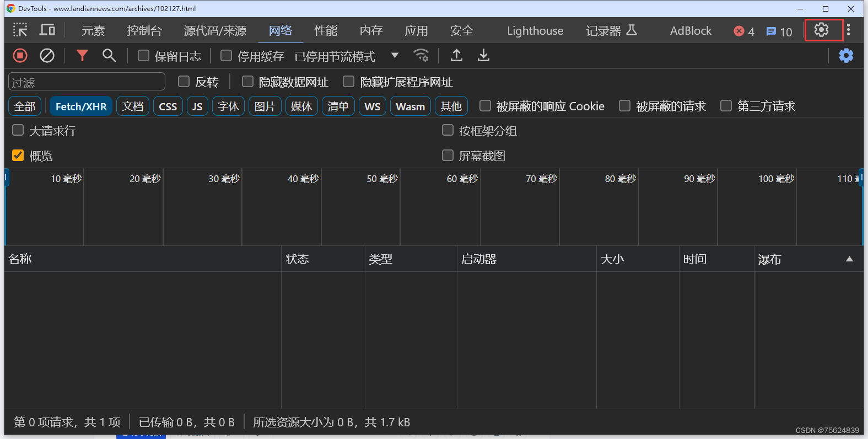868x439 pixels.
Task: Filter by 图片 type
Action: coord(265,106)
